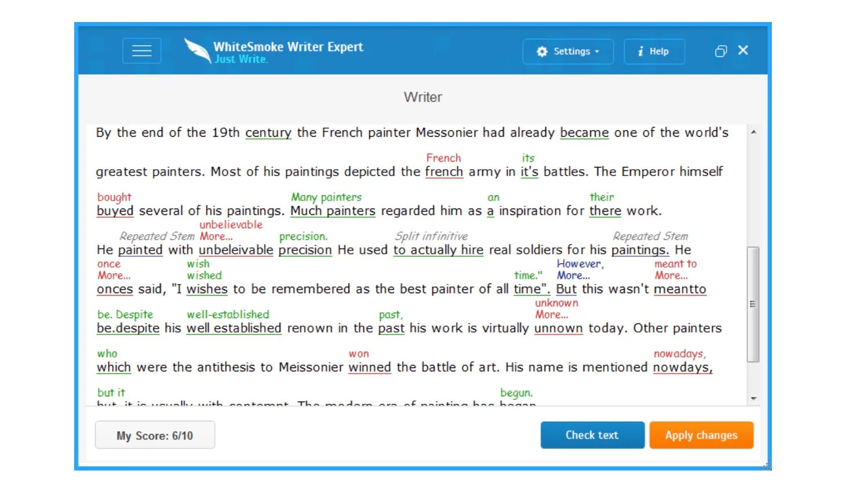Click the restore window icon
This screenshot has height=496, width=868.
click(x=720, y=52)
